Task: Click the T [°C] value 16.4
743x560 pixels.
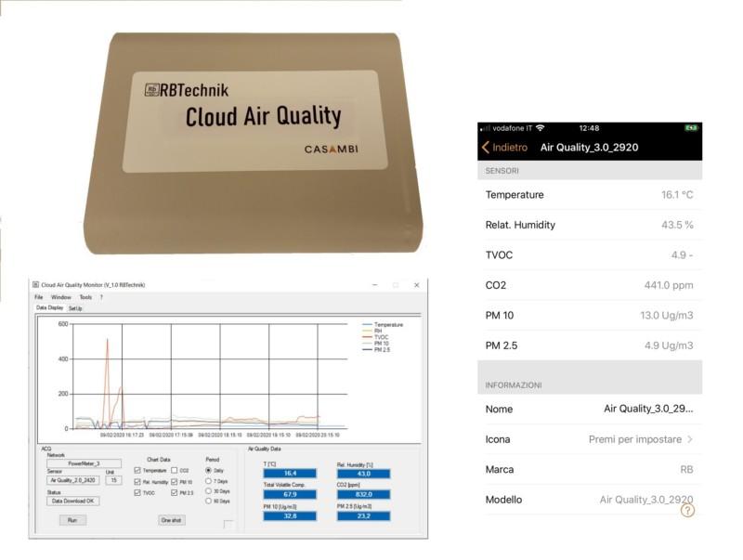Action: [x=290, y=474]
